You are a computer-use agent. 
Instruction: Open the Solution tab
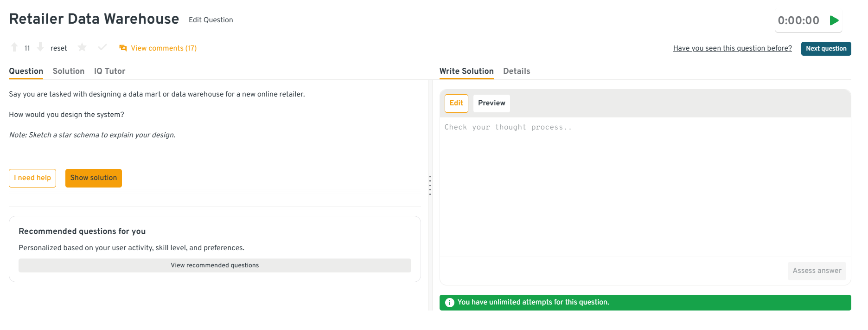(69, 71)
